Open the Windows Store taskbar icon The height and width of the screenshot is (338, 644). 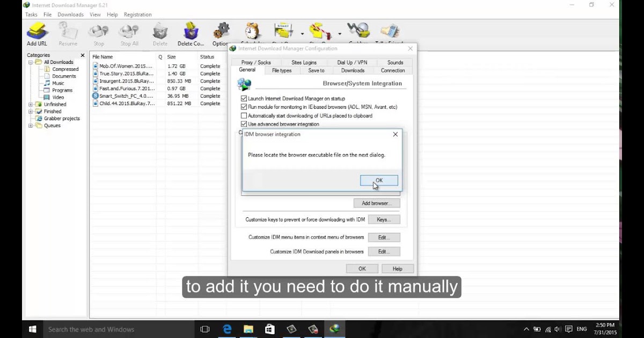pos(270,329)
